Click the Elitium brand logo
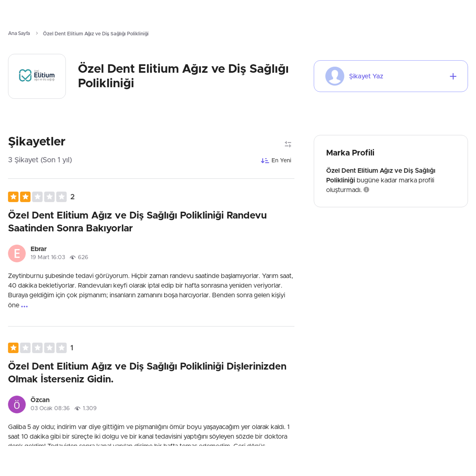The width and height of the screenshot is (476, 476). click(x=37, y=76)
